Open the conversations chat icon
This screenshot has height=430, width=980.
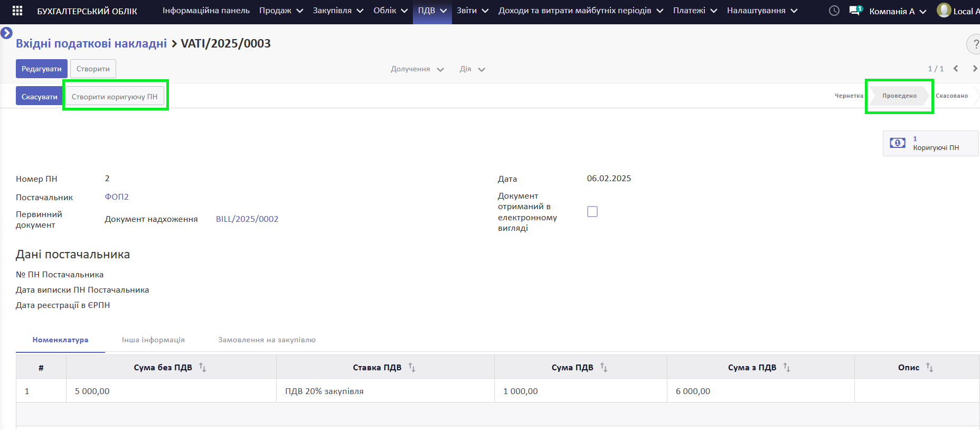click(x=855, y=11)
